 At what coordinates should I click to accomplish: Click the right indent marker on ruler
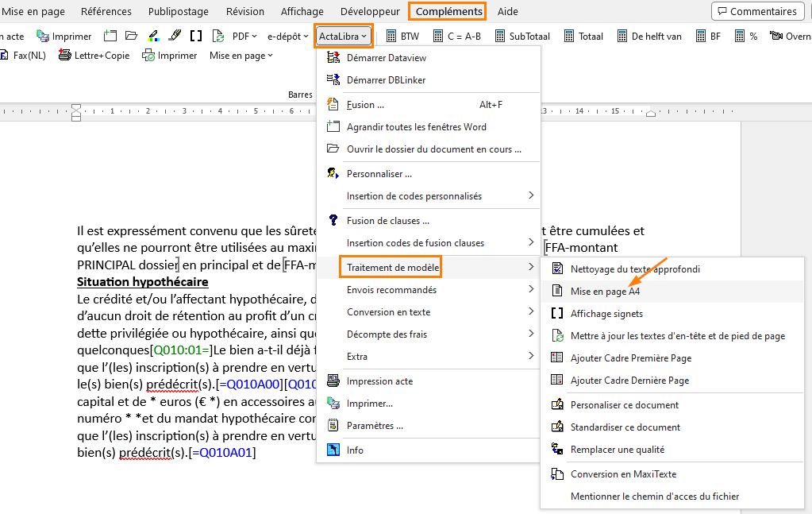[x=651, y=113]
